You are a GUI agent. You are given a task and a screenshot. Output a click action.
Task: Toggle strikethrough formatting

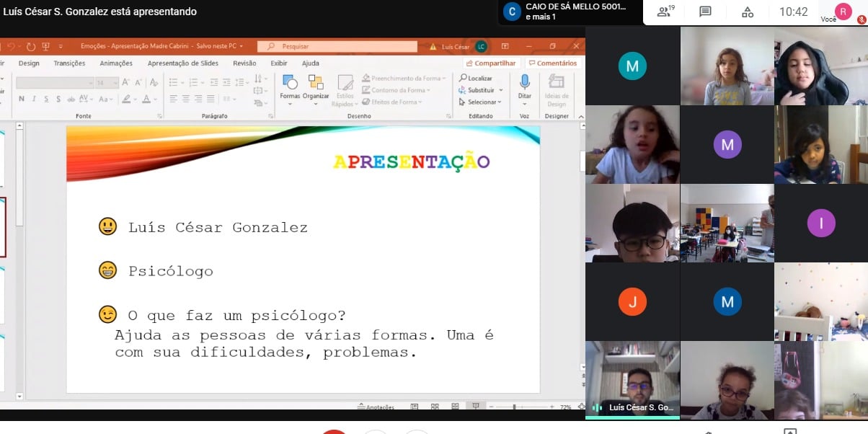click(x=71, y=99)
